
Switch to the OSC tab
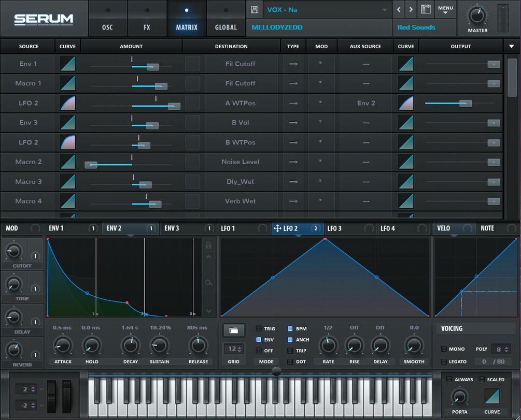point(107,18)
